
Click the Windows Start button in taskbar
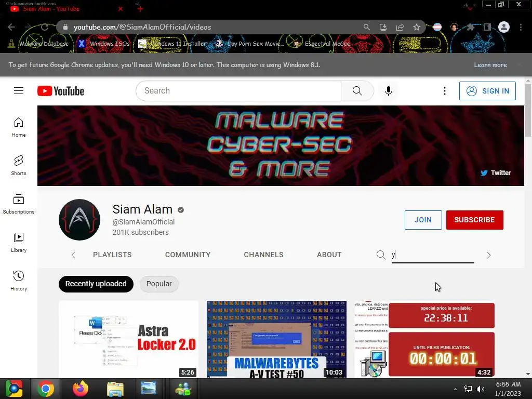point(14,389)
